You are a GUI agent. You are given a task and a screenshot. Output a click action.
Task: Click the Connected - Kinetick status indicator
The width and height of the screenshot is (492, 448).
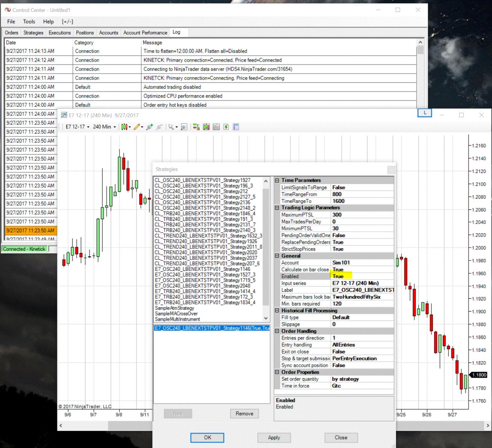pyautogui.click(x=24, y=249)
